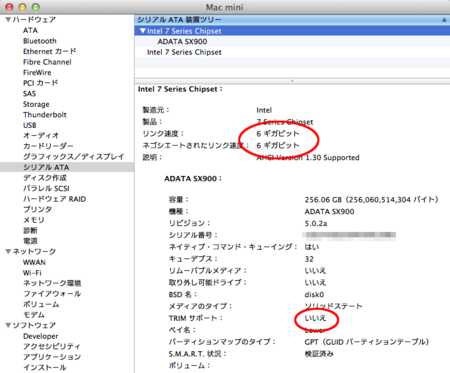Image resolution: width=450 pixels, height=373 pixels.
Task: Select WWAN in the sidebar
Action: pos(34,262)
